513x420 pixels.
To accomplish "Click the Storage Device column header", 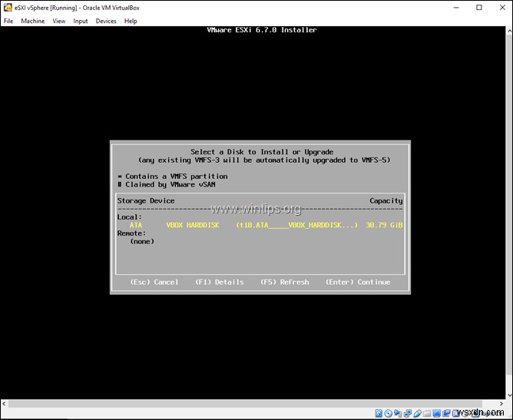I will coord(146,200).
